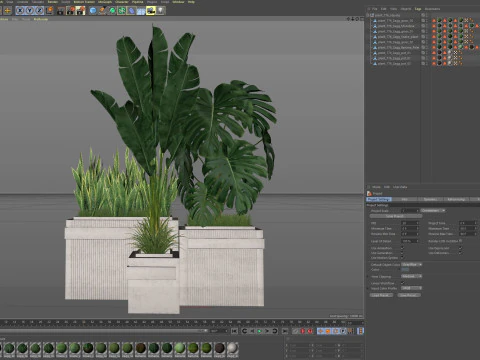Image resolution: width=480 pixels, height=360 pixels.
Task: Toggle the Use Animation checkbox
Action: pyautogui.click(x=402, y=248)
